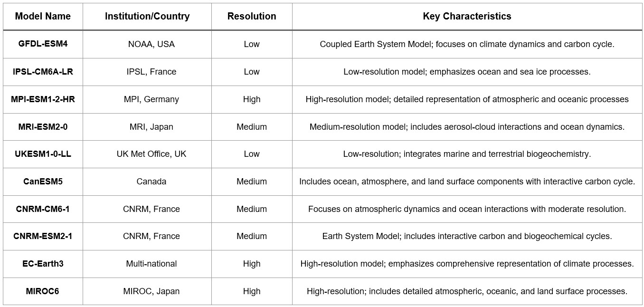Click the CNRM-CM6-1 model name
The width and height of the screenshot is (644, 307).
43,209
